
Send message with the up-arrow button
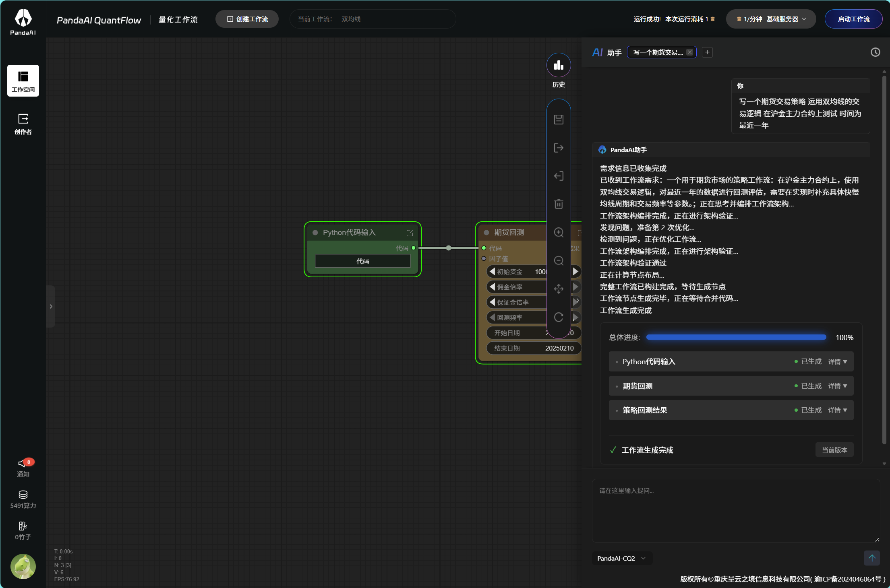pos(871,558)
